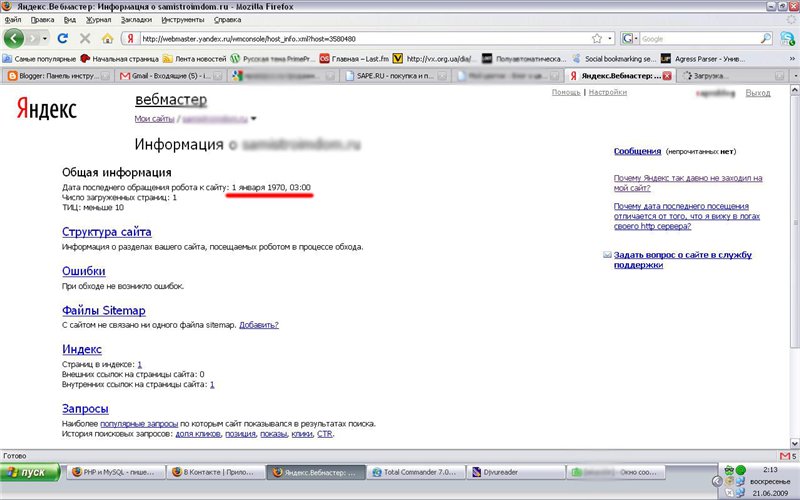Click the Stop loading X icon

point(84,39)
